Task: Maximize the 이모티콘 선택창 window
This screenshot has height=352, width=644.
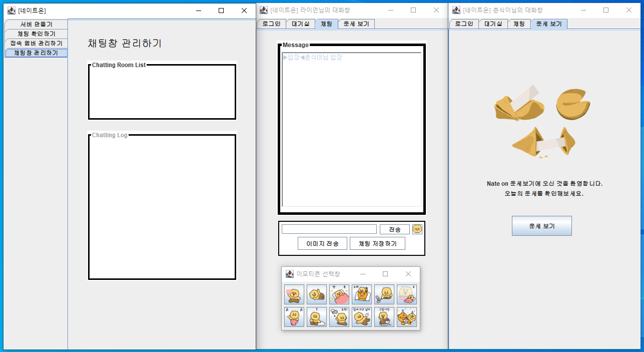Action: click(x=385, y=274)
